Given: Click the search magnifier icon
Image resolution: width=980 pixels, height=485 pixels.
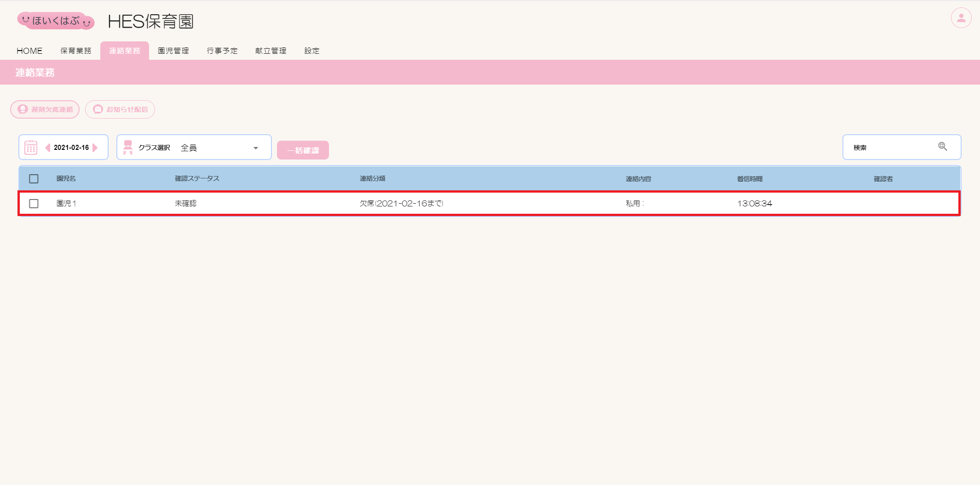Looking at the screenshot, I should point(943,147).
